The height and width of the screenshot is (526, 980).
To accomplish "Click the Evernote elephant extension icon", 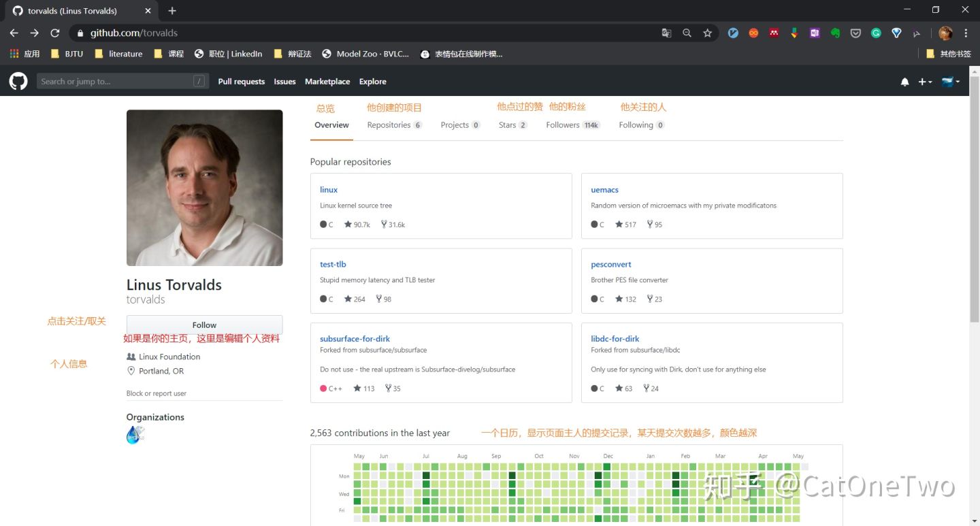I will click(835, 33).
